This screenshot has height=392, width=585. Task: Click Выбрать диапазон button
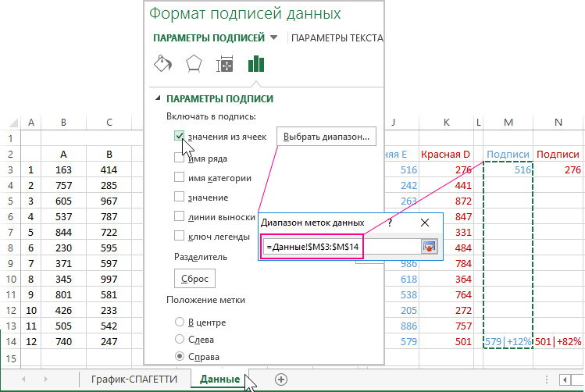click(x=326, y=137)
